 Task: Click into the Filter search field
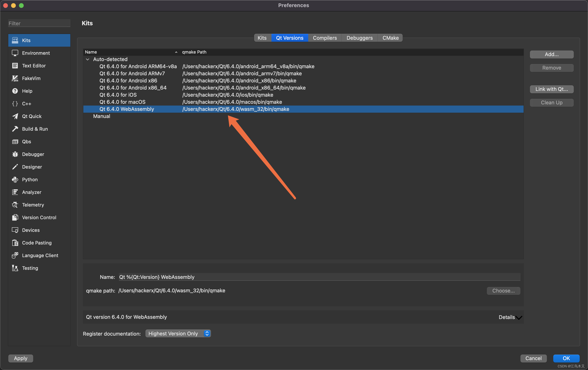pyautogui.click(x=39, y=24)
